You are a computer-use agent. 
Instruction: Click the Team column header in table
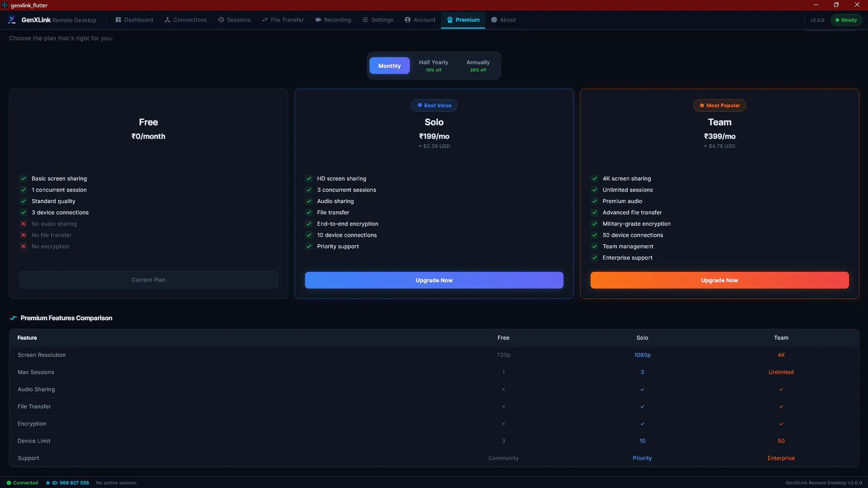pyautogui.click(x=781, y=338)
